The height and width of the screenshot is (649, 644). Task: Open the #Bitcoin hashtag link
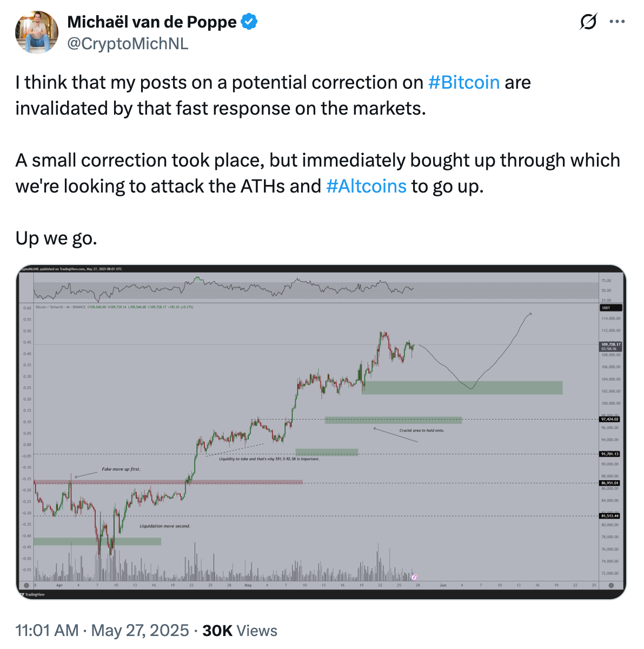[464, 82]
